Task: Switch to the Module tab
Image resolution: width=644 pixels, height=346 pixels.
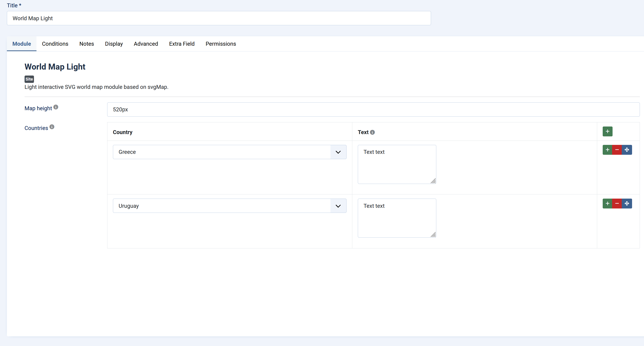Action: [22, 44]
